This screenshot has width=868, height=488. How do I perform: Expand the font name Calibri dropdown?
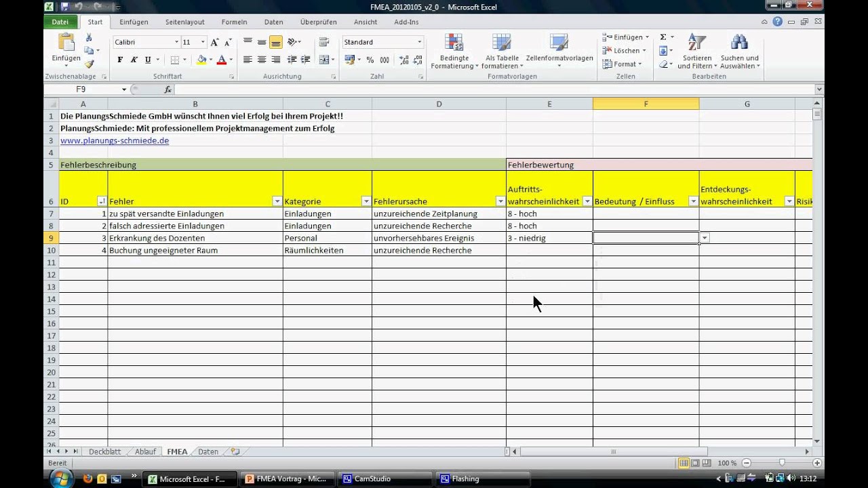(x=176, y=42)
